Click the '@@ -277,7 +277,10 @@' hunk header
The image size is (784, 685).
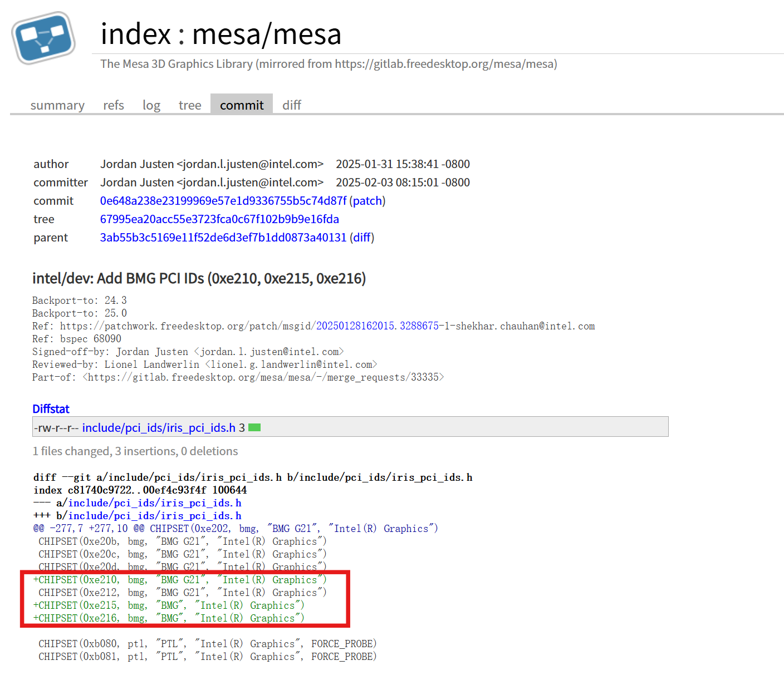coord(236,529)
